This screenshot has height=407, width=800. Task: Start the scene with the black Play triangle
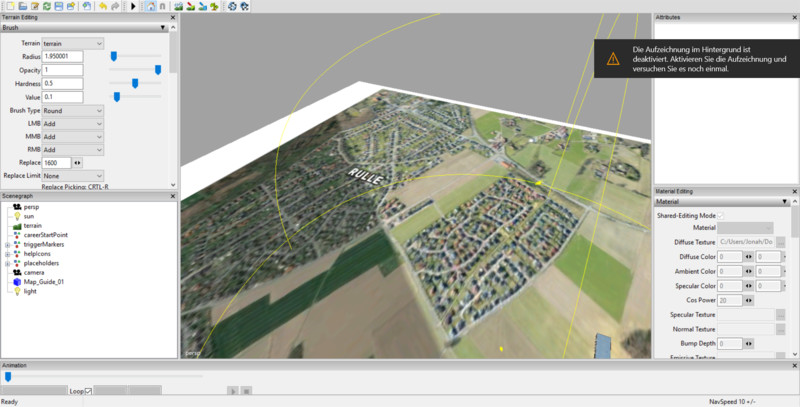(x=133, y=6)
